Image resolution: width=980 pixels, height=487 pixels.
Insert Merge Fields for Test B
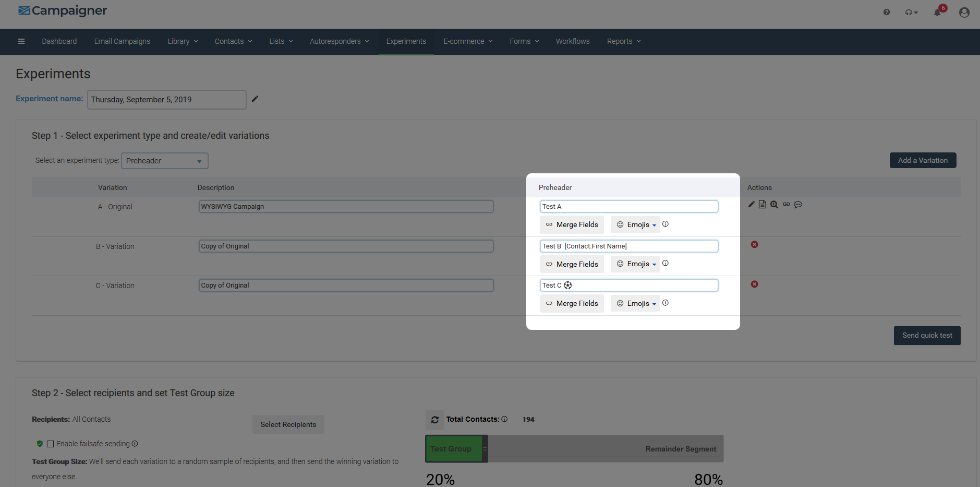click(x=572, y=264)
